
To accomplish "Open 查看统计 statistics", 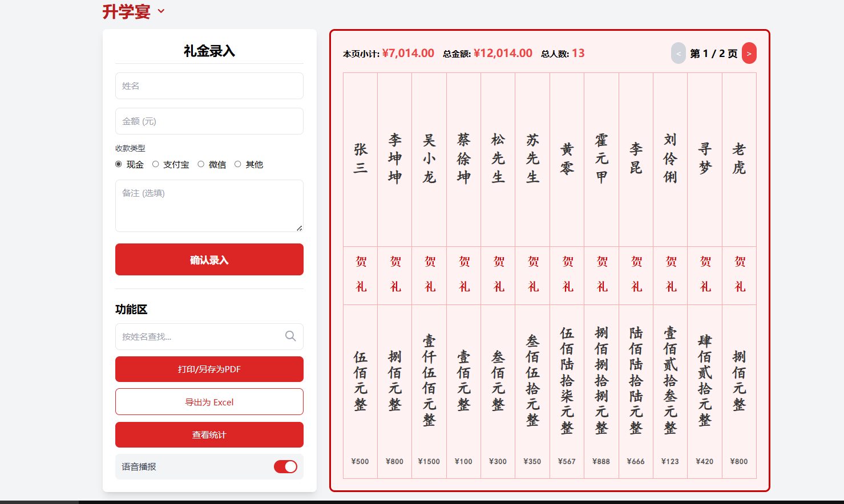I will tap(209, 435).
